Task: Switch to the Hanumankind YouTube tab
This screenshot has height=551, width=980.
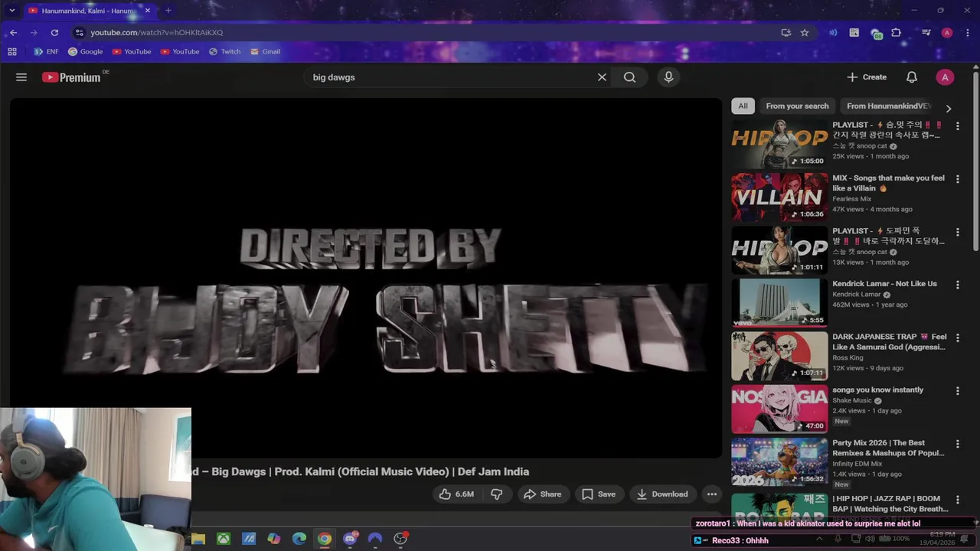Action: click(x=87, y=11)
